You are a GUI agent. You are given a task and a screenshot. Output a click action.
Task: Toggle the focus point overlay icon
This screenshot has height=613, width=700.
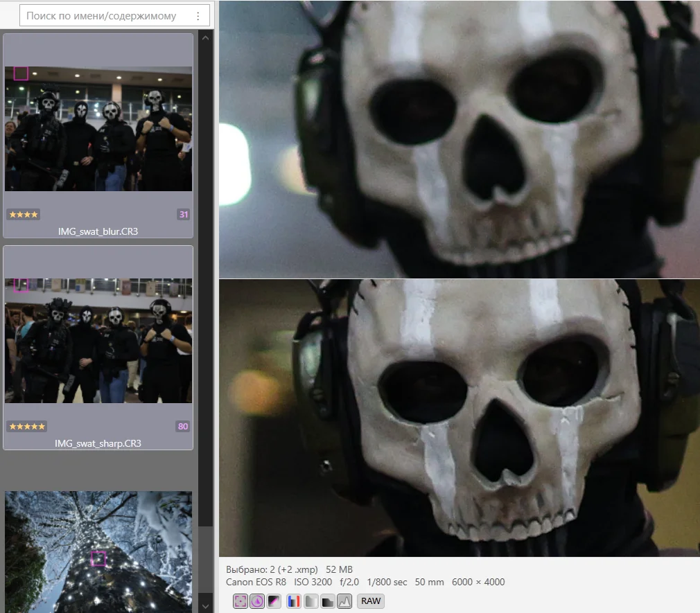240,601
